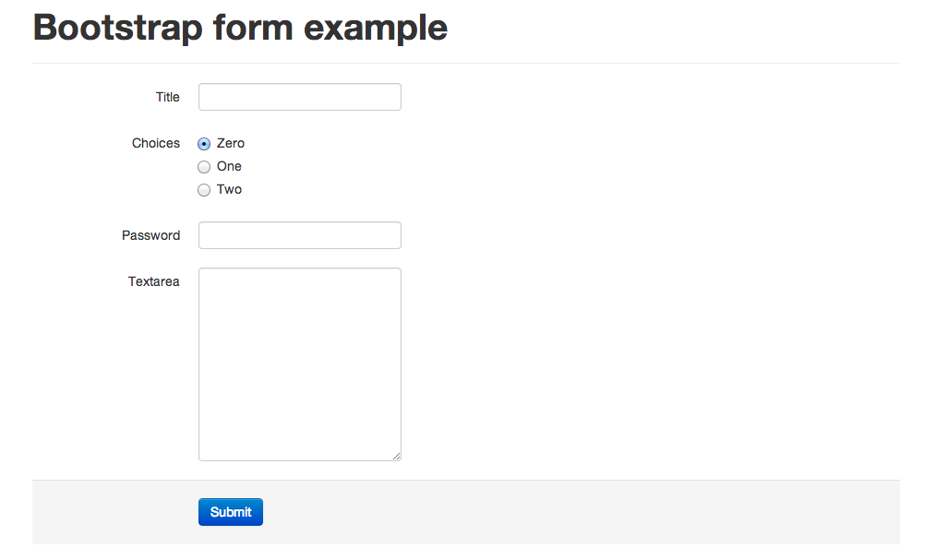Click the gray bar right of Submit
This screenshot has height=560, width=936.
(582, 512)
